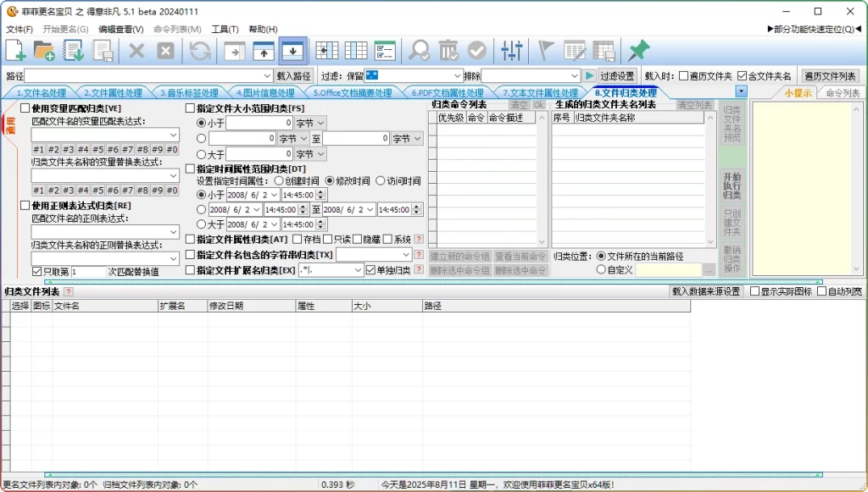Click the grey X remove icon
This screenshot has height=492, width=868.
coord(136,51)
